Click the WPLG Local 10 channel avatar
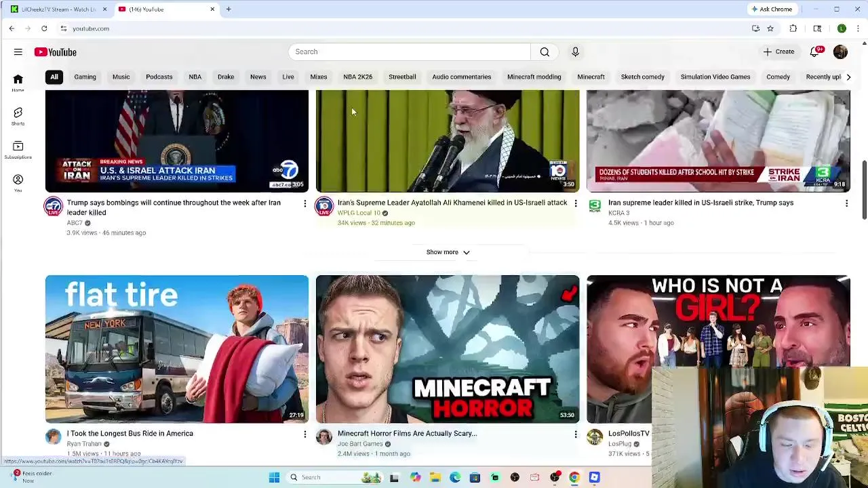The width and height of the screenshot is (868, 488). 324,206
